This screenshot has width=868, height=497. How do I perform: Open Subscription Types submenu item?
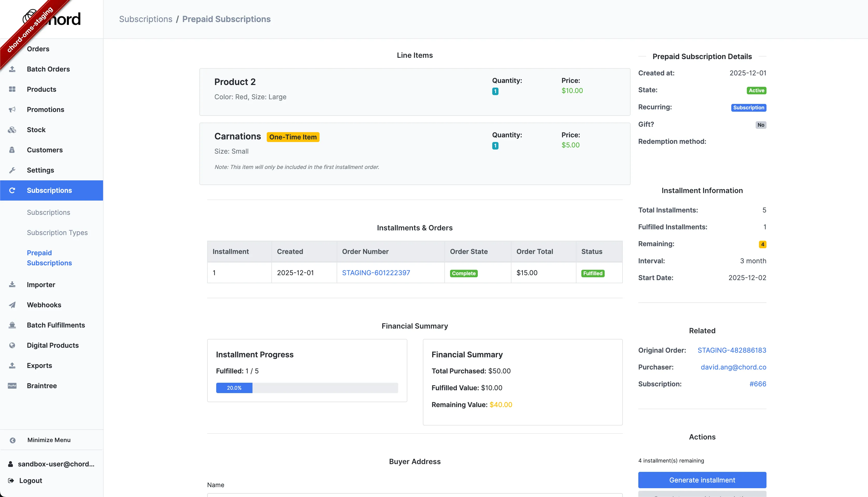pyautogui.click(x=57, y=232)
